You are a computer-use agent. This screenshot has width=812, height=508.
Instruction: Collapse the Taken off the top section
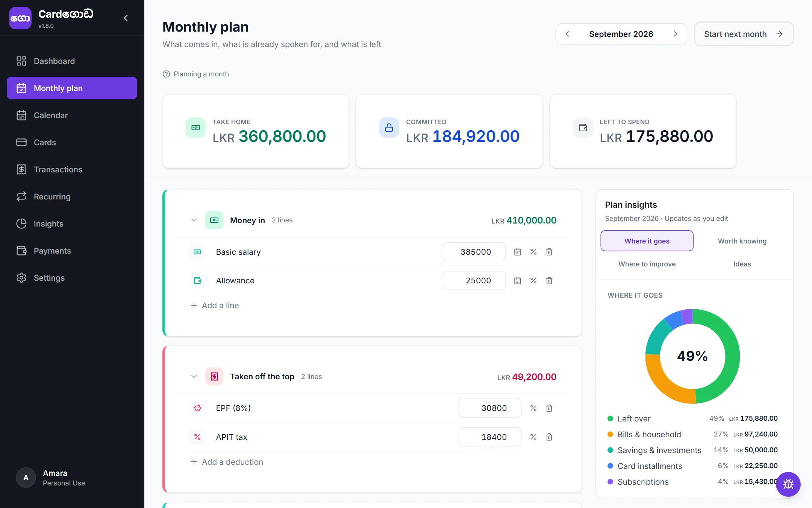coord(194,377)
